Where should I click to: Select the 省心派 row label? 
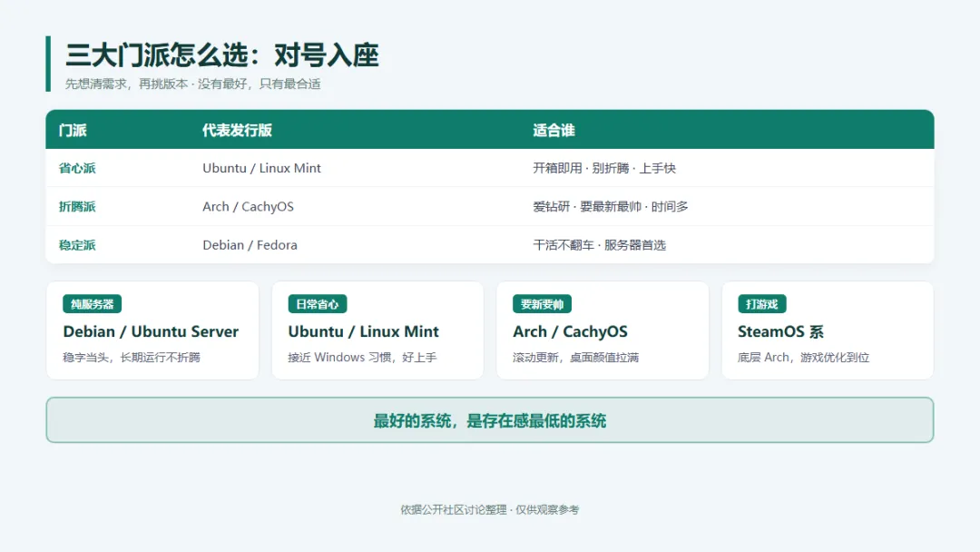tap(77, 168)
